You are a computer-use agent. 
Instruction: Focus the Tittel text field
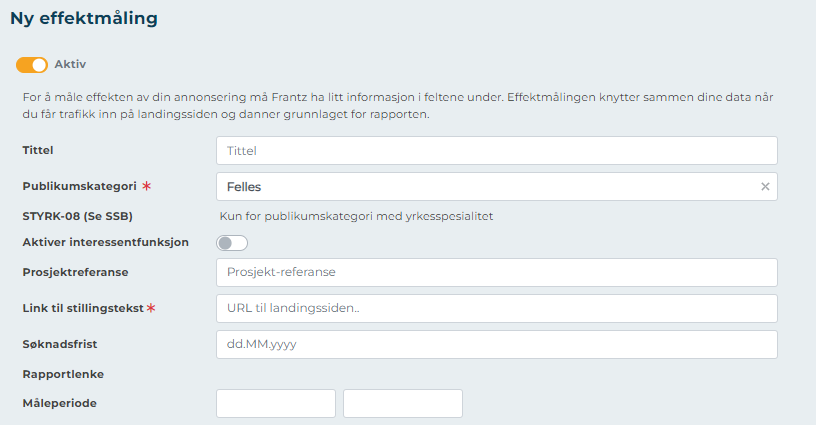(496, 151)
